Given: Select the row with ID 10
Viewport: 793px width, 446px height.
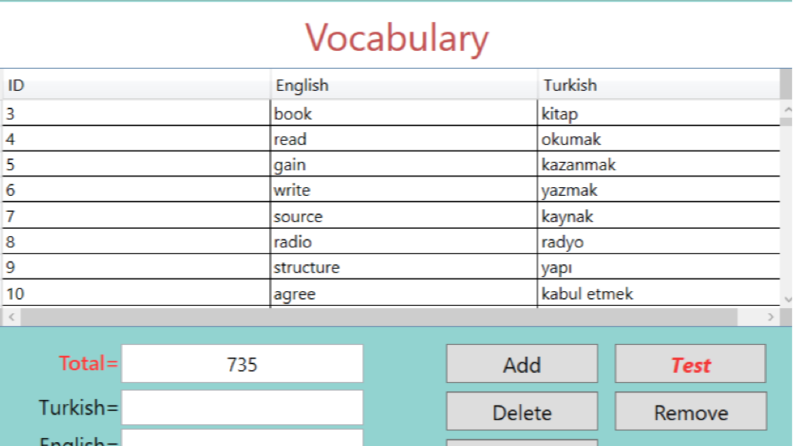Looking at the screenshot, I should 391,293.
